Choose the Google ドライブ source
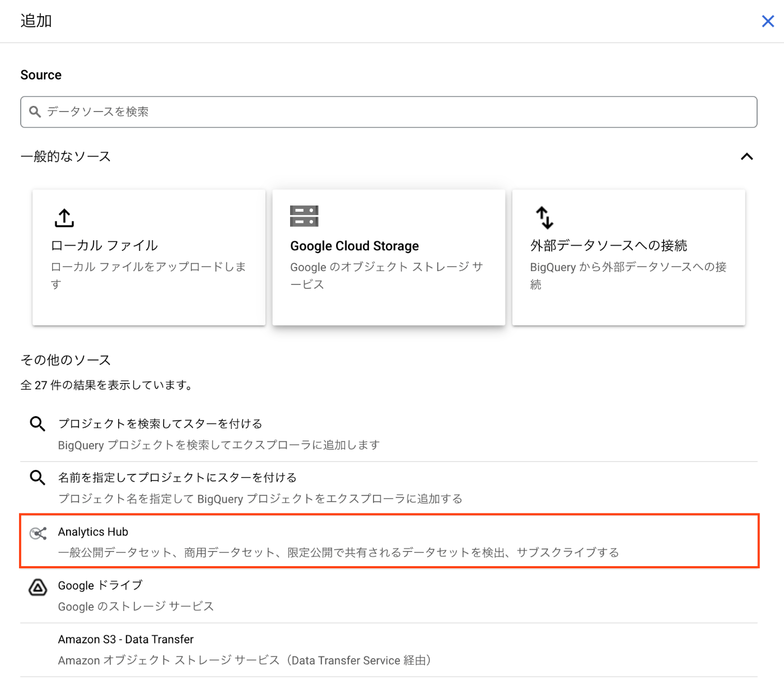 click(x=389, y=596)
